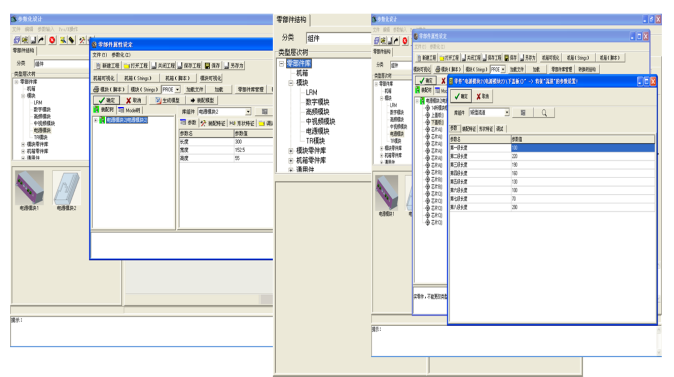Select 数字模块 in the enlarged middle tree
The width and height of the screenshot is (674, 377).
coord(317,102)
